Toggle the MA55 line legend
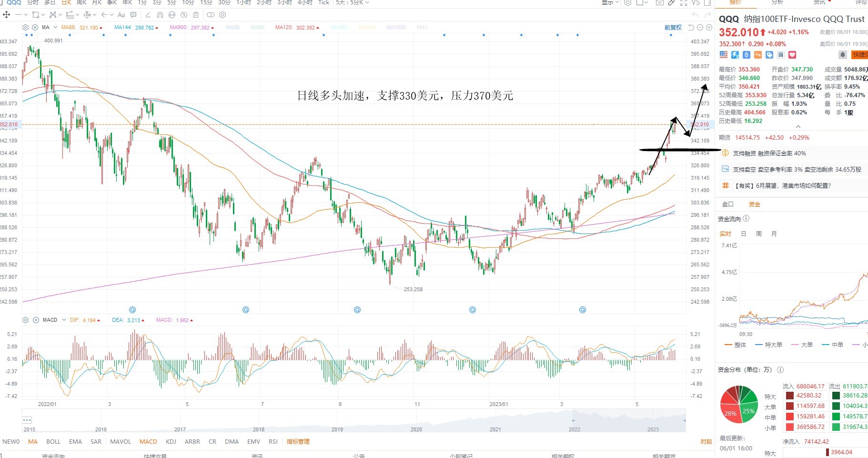The image size is (868, 458). [82, 27]
